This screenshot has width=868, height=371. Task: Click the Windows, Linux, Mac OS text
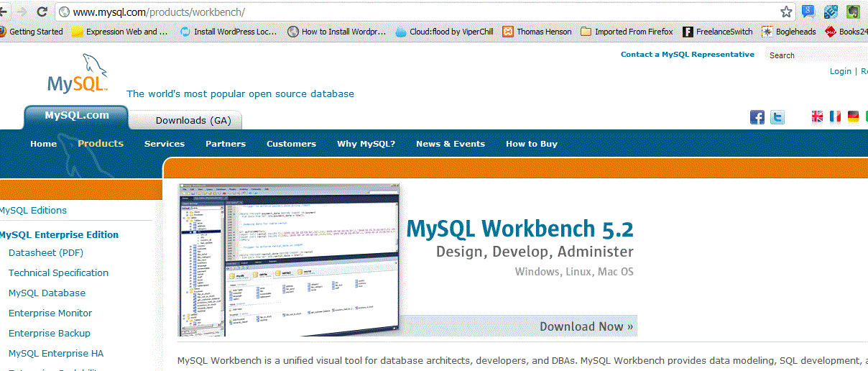pyautogui.click(x=574, y=272)
